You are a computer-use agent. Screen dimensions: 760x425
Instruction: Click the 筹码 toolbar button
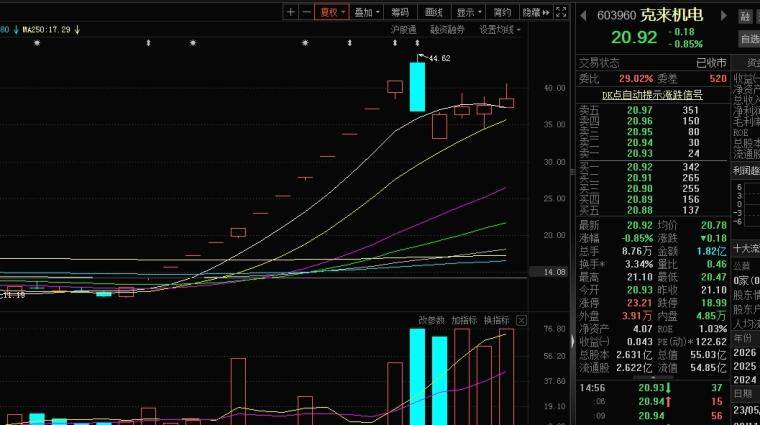400,12
